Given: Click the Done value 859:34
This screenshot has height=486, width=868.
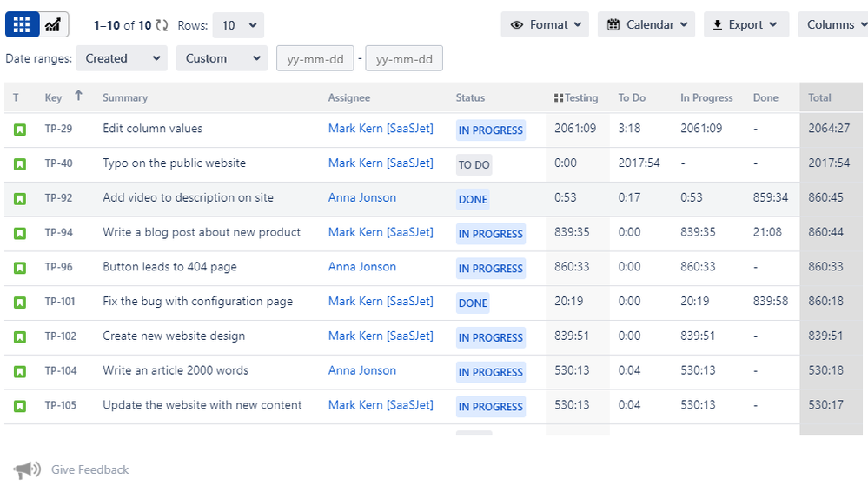Looking at the screenshot, I should coord(771,198).
